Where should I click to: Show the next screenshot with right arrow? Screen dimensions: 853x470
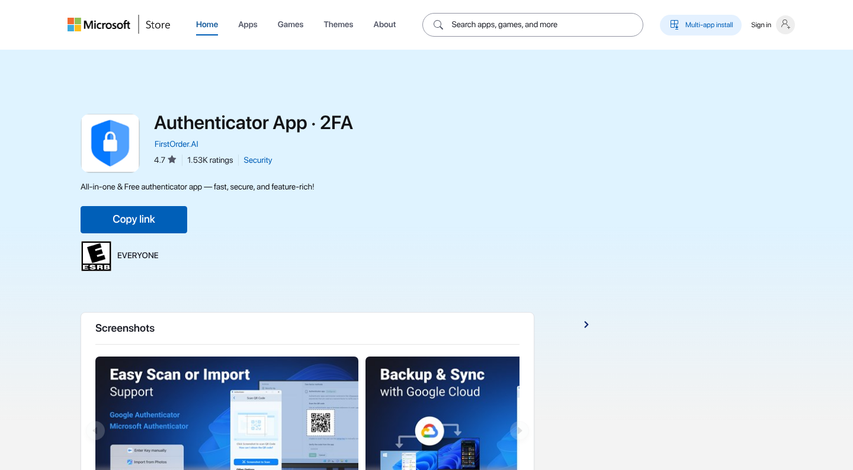pos(520,430)
